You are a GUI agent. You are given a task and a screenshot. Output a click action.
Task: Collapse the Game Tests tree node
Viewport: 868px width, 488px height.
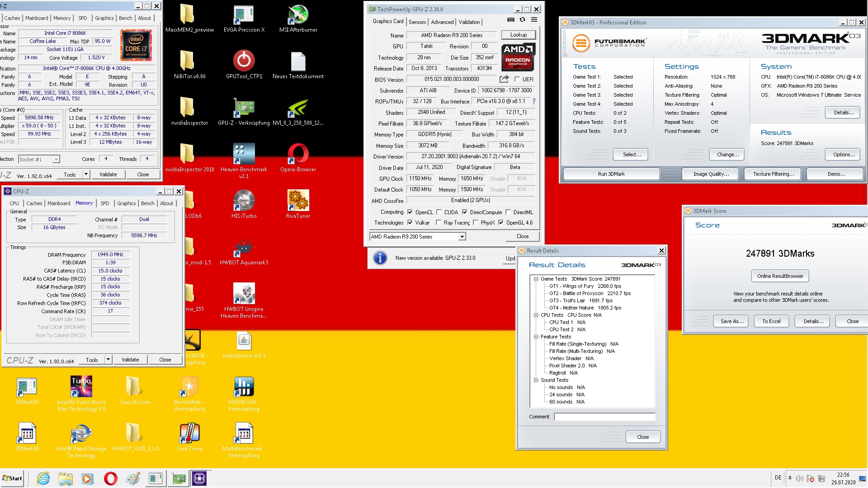click(536, 279)
